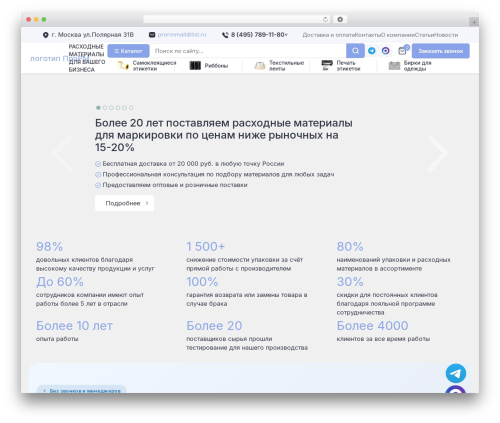The height and width of the screenshot is (423, 500).
Task: Open the shopping cart icon
Action: (x=403, y=51)
